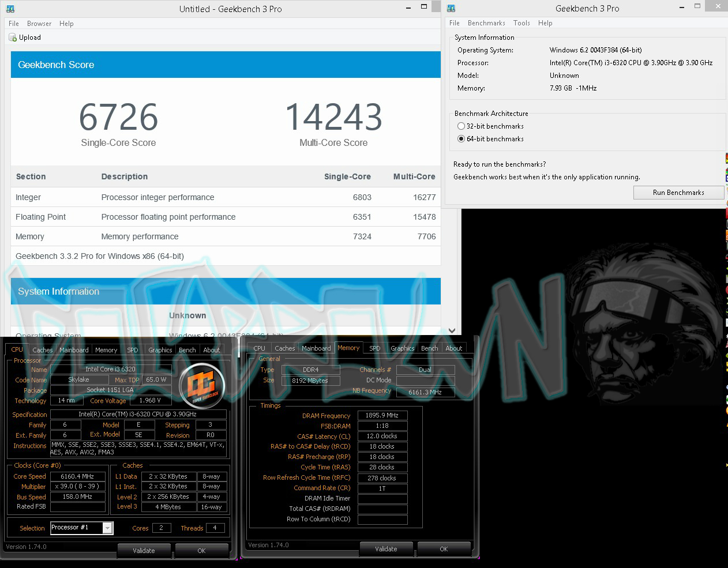Click the DRAM Frequency field 1895.9 MHz
The image size is (728, 568).
click(382, 415)
